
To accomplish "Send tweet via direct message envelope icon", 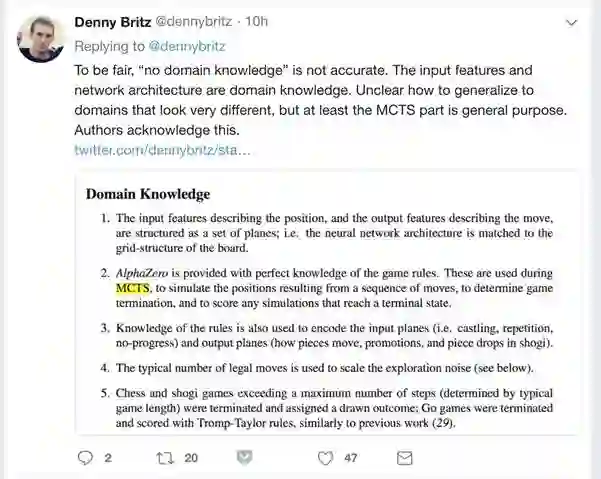I will point(405,458).
